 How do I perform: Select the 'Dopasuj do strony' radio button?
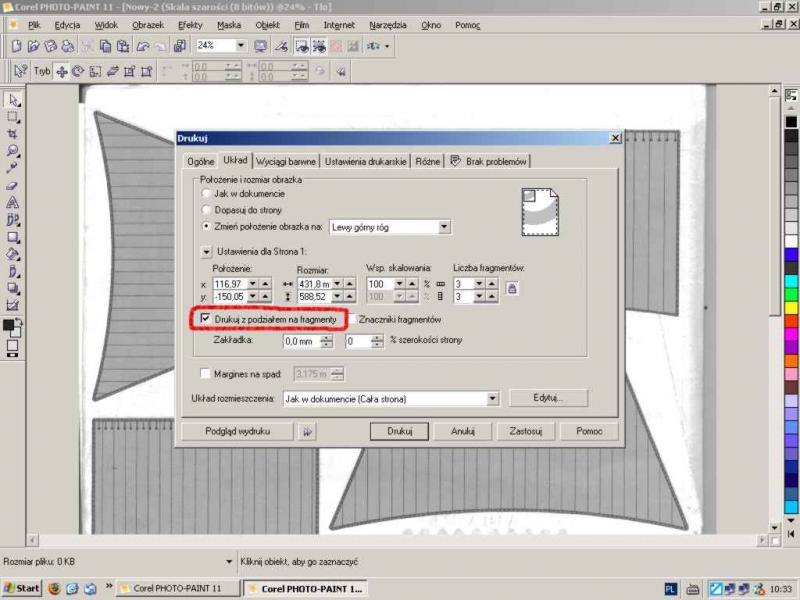click(206, 210)
